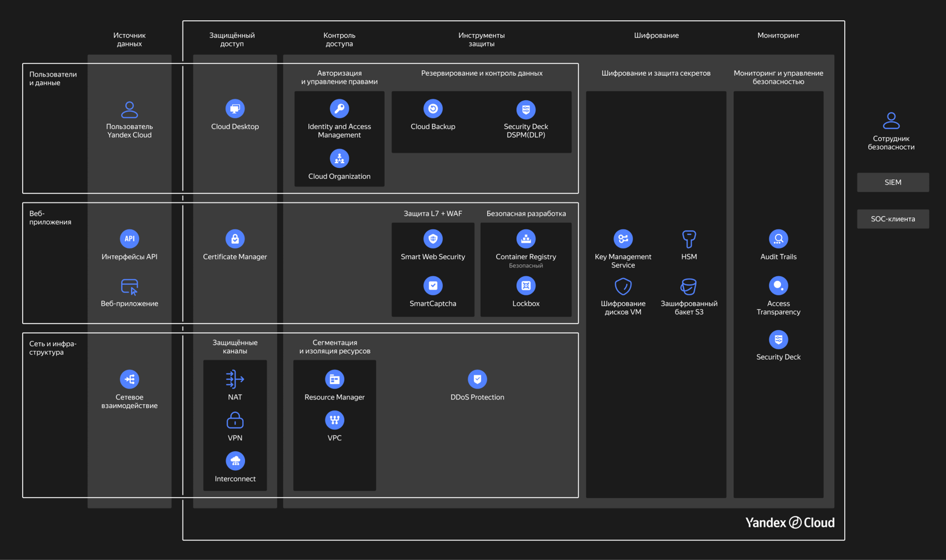Click the 'Защита L7 + WAF' heading
Viewport: 946px width, 560px height.
433,214
